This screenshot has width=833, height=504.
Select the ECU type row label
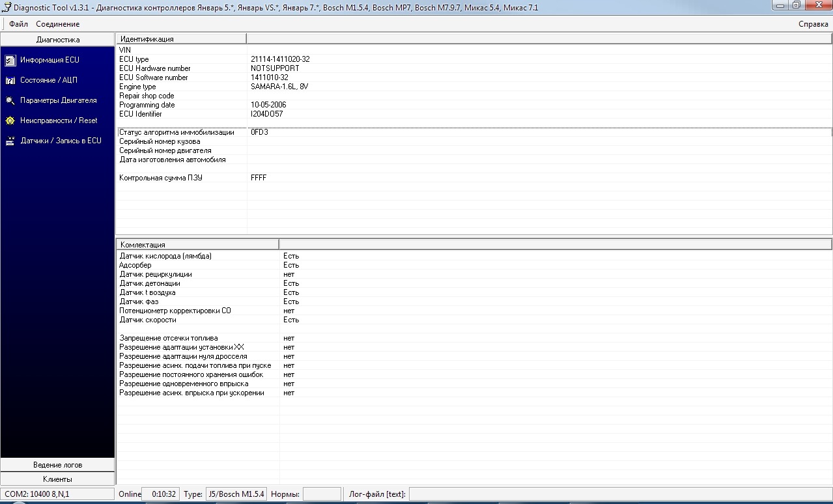click(x=134, y=59)
